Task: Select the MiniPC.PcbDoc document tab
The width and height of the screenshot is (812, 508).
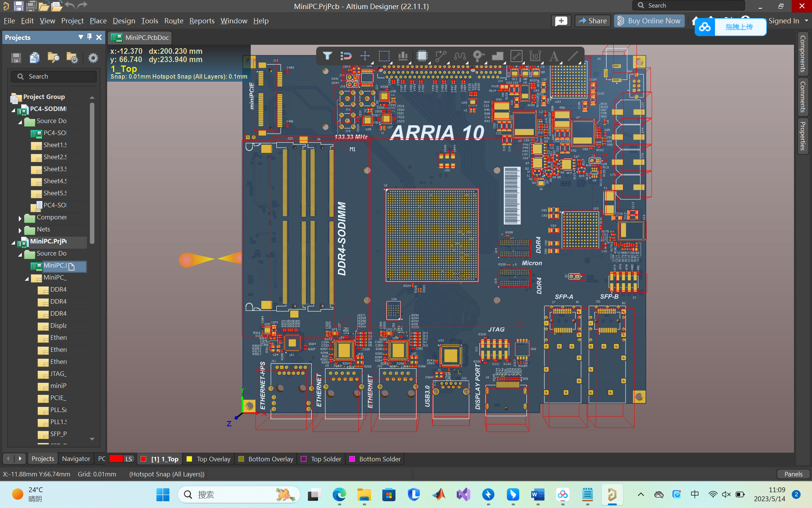Action: click(x=140, y=37)
